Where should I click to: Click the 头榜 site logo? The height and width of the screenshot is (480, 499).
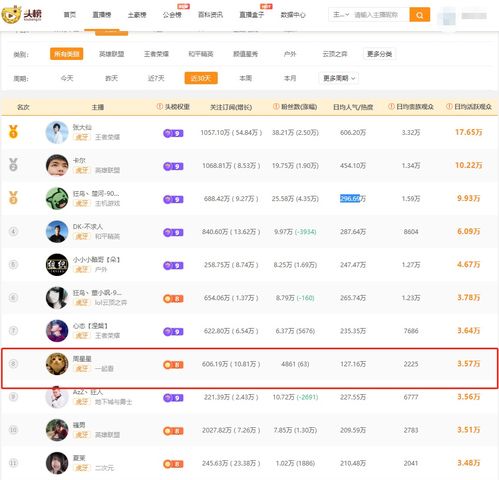21,14
